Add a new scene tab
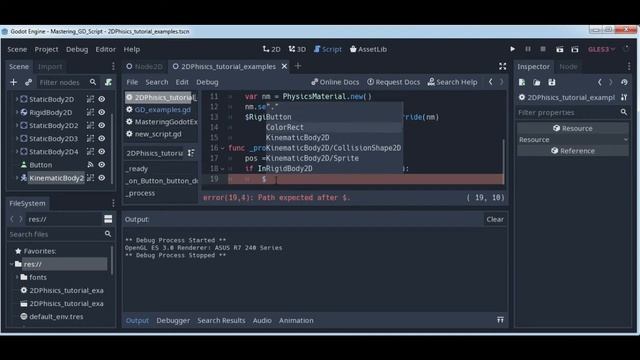Viewport: 640px width, 360px height. coord(298,66)
